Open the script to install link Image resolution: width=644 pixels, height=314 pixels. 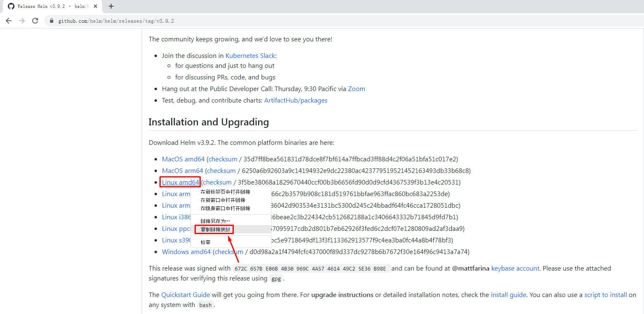click(x=606, y=295)
